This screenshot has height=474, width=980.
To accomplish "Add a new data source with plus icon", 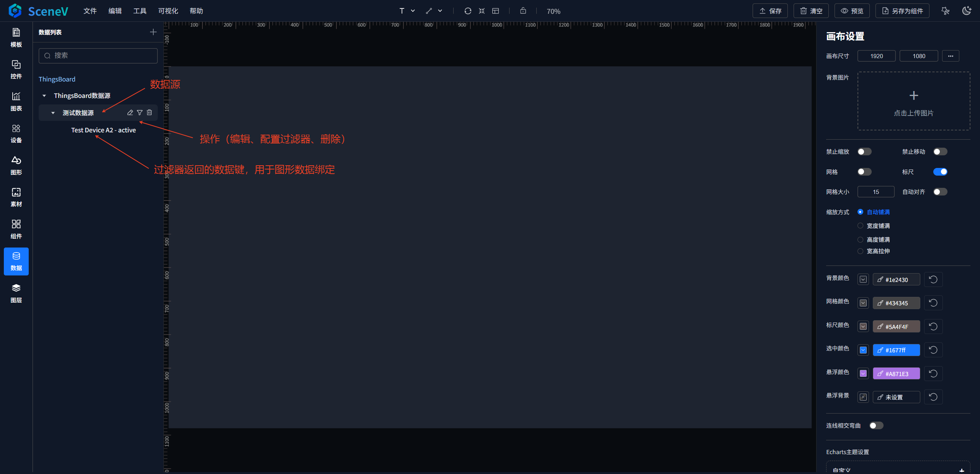I will [153, 32].
